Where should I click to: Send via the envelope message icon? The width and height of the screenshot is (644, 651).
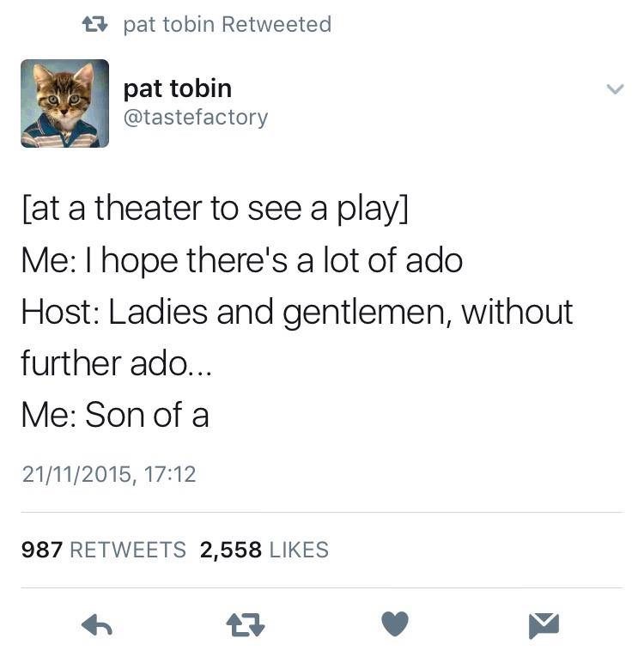[544, 625]
